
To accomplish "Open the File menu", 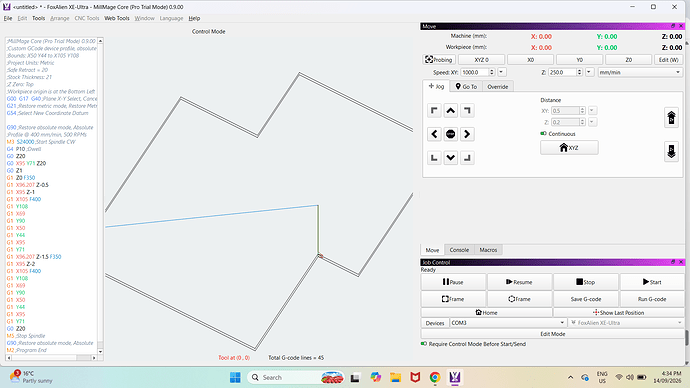I will click(8, 18).
